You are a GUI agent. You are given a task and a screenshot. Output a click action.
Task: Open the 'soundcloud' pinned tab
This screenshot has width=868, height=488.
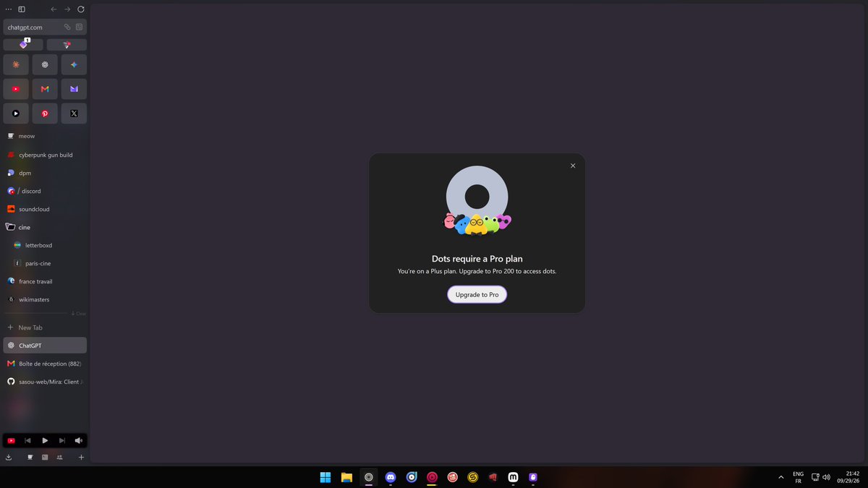click(x=45, y=209)
